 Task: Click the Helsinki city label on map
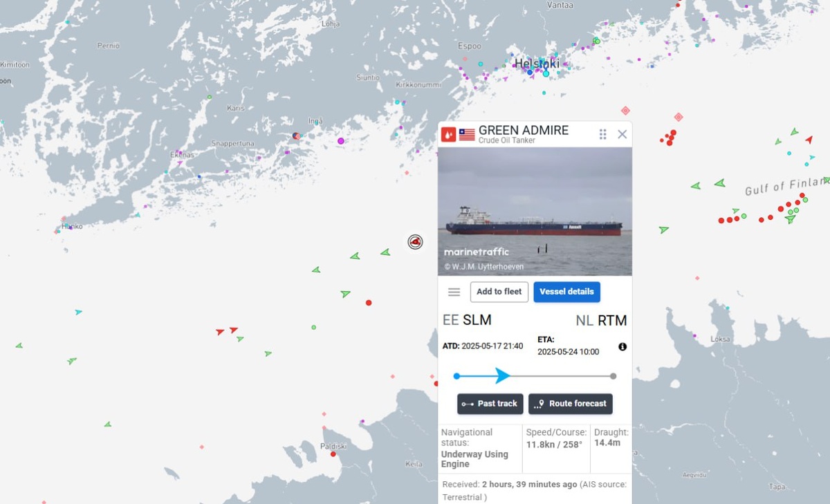click(537, 64)
